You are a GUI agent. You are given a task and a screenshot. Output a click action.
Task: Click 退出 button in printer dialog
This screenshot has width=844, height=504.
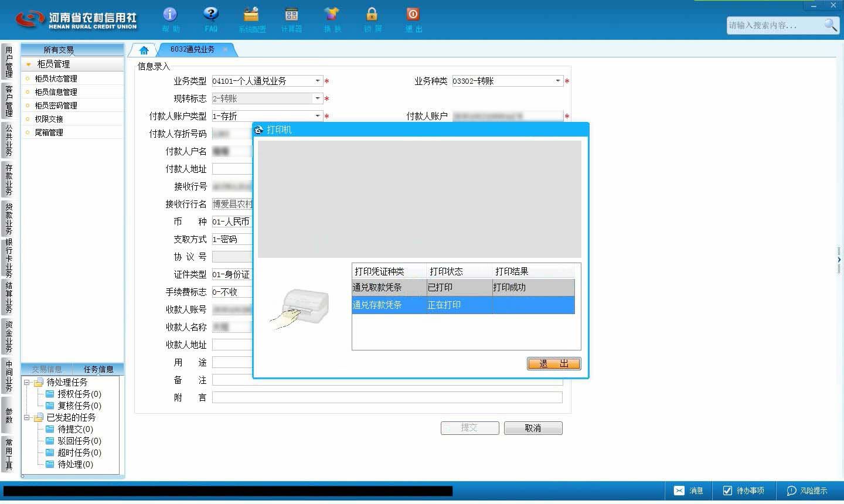coord(554,364)
